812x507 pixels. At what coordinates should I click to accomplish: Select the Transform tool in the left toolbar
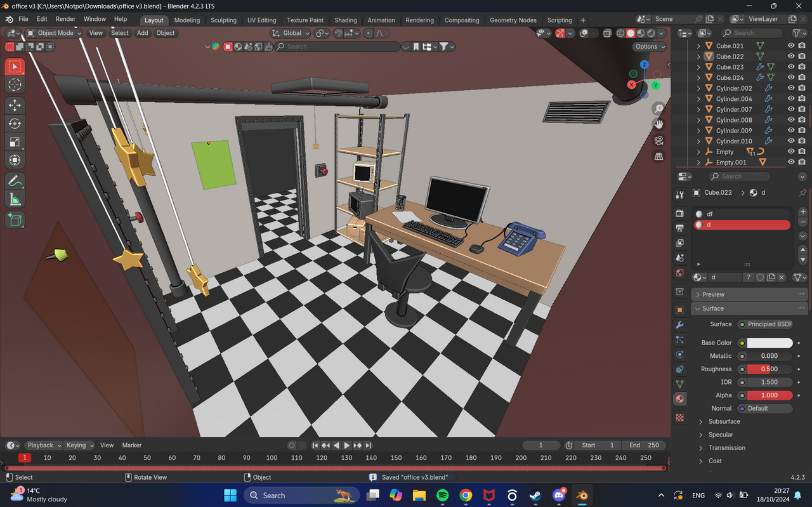pos(15,161)
